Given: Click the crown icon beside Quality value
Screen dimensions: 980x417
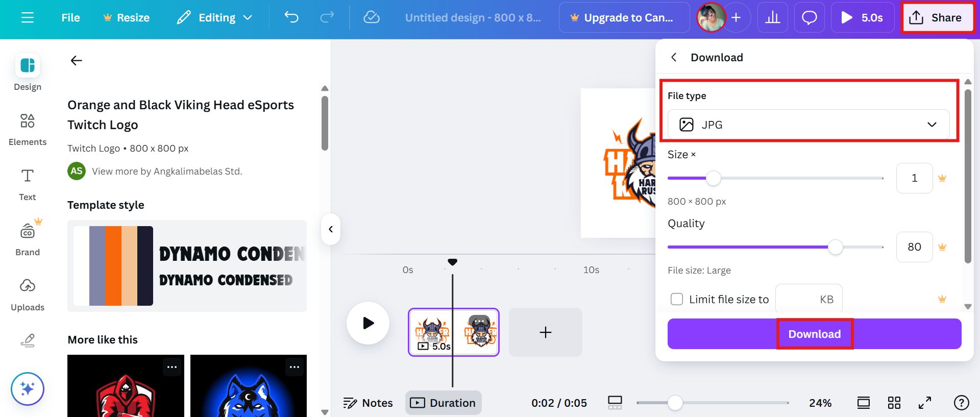Looking at the screenshot, I should pos(942,247).
